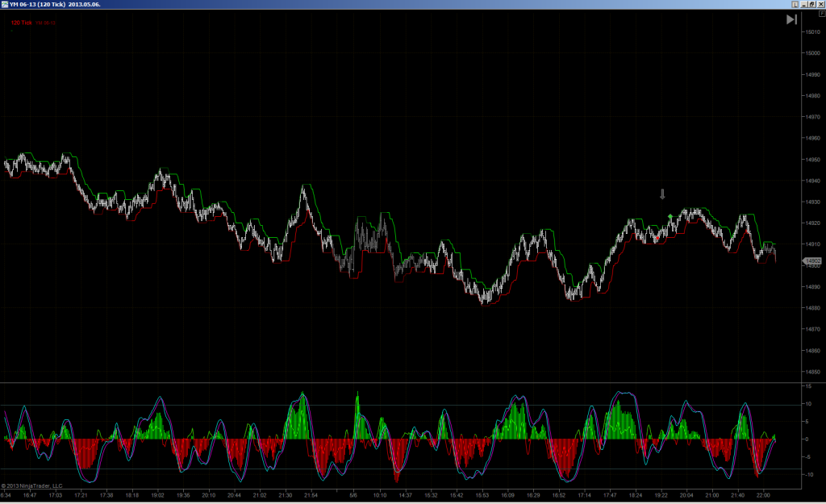The height and width of the screenshot is (504, 826).
Task: Click the 14:37 time axis label
Action: [405, 495]
